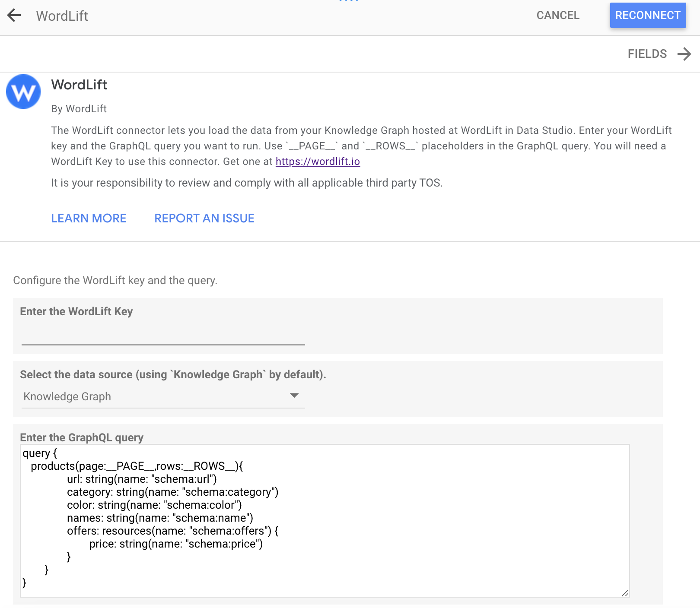The height and width of the screenshot is (608, 700).
Task: Open the Knowledge Graph data source dropdown
Action: [x=163, y=396]
